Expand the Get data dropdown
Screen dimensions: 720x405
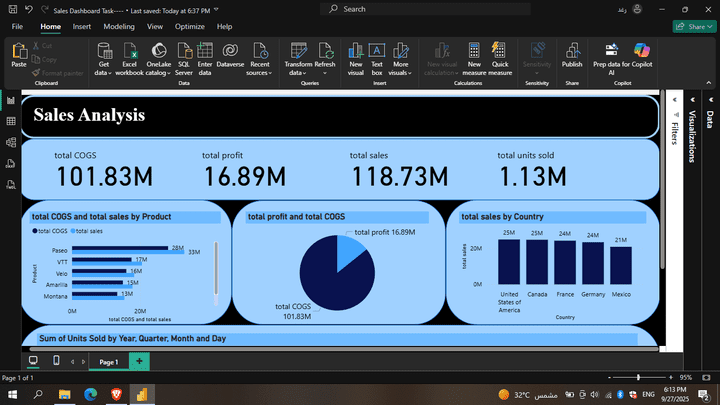(x=103, y=72)
